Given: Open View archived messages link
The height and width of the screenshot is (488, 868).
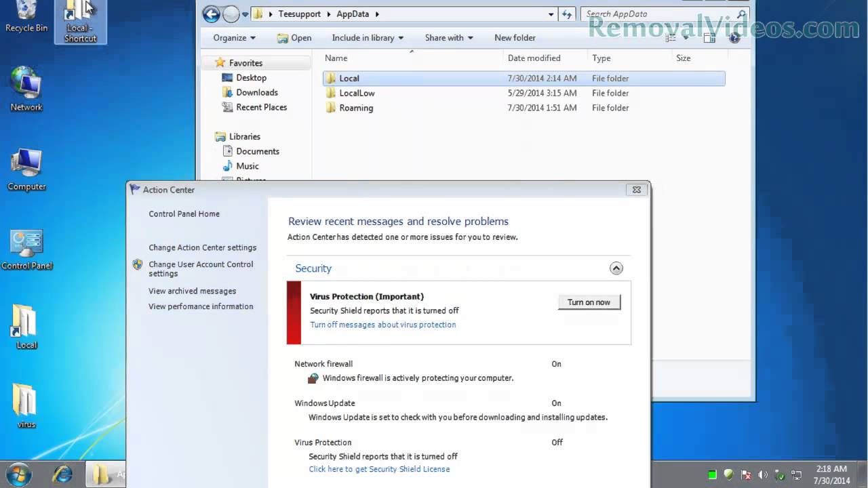Looking at the screenshot, I should pyautogui.click(x=192, y=291).
